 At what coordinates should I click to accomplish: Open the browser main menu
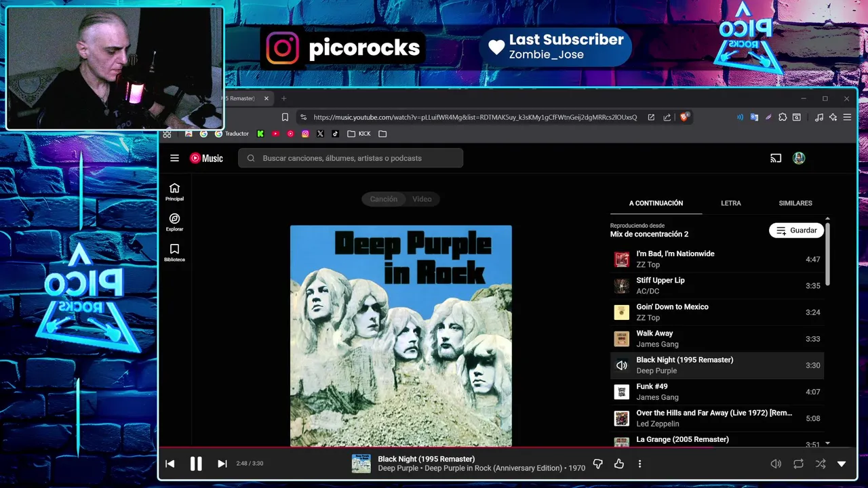pyautogui.click(x=847, y=117)
